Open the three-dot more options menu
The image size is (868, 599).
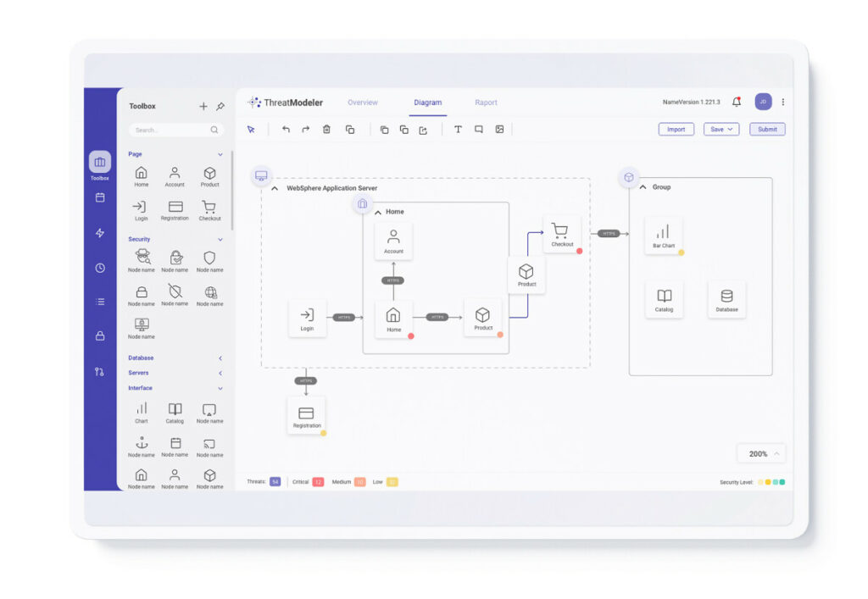[x=782, y=102]
